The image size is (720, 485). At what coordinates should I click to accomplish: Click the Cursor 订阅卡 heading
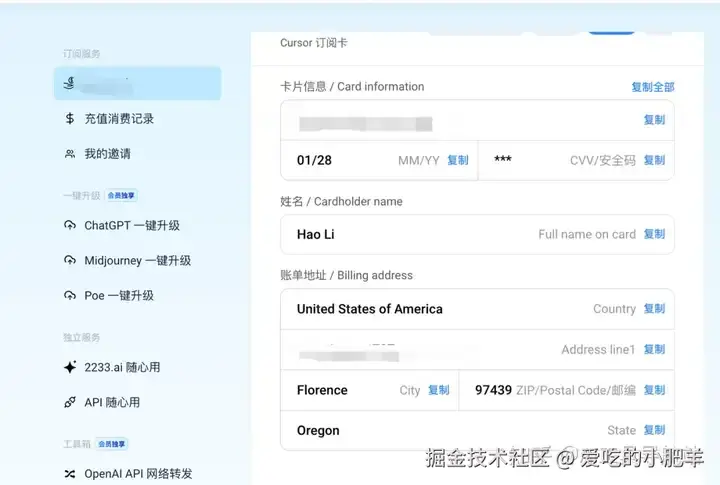click(x=314, y=43)
